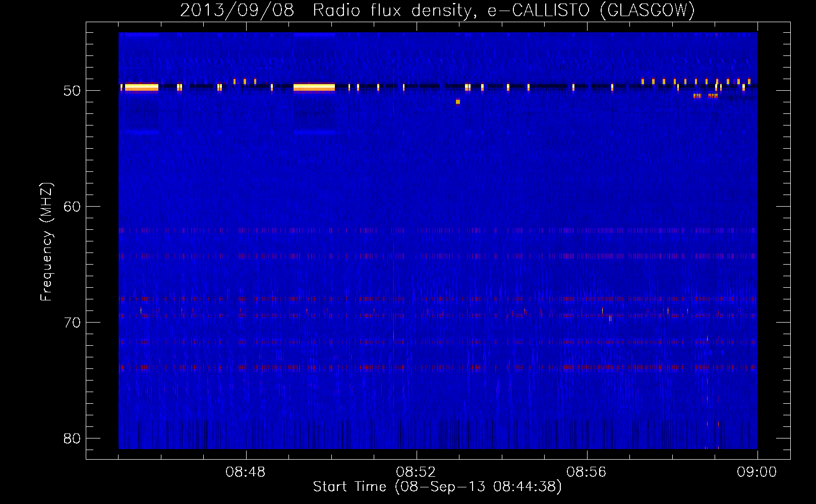Click the 'Frequency (MHZ)' axis label

pyautogui.click(x=46, y=242)
